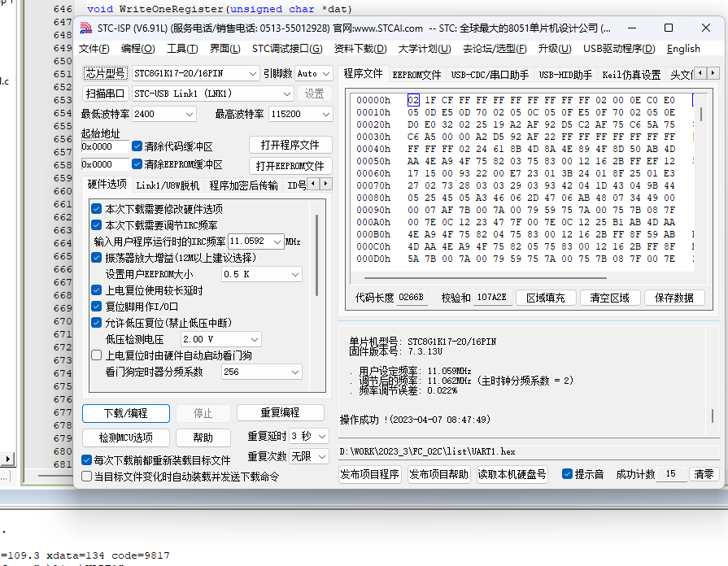Click the file path UART1.hex field
This screenshot has width=728, height=566.
[530, 452]
